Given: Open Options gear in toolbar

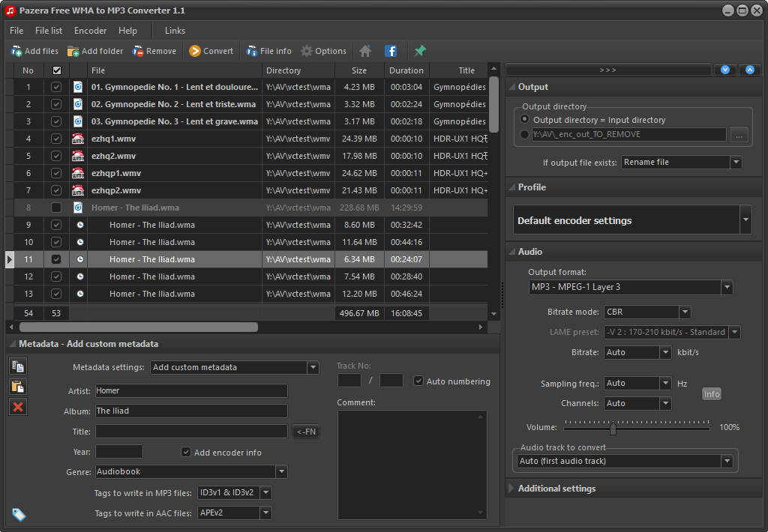Looking at the screenshot, I should coord(307,51).
